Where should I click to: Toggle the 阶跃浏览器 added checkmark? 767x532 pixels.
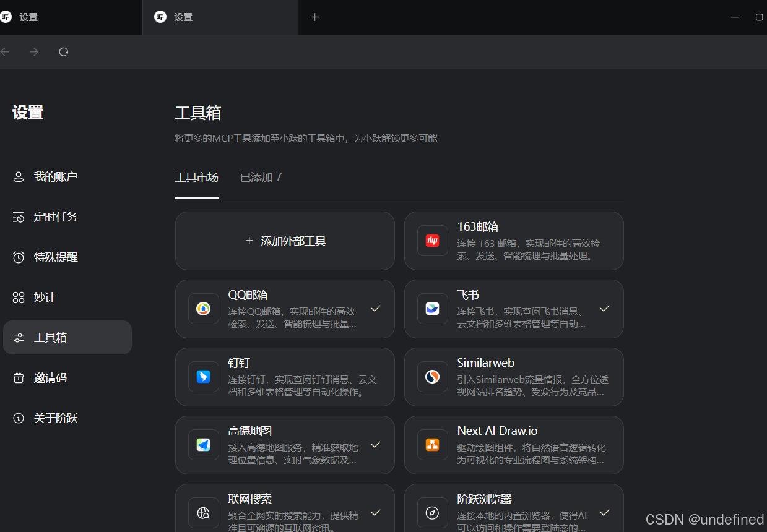605,513
